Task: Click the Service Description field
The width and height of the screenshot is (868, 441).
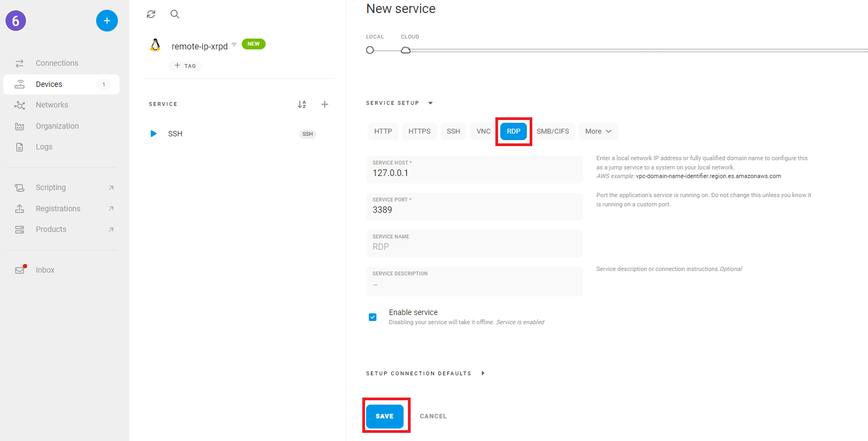Action: coord(475,281)
